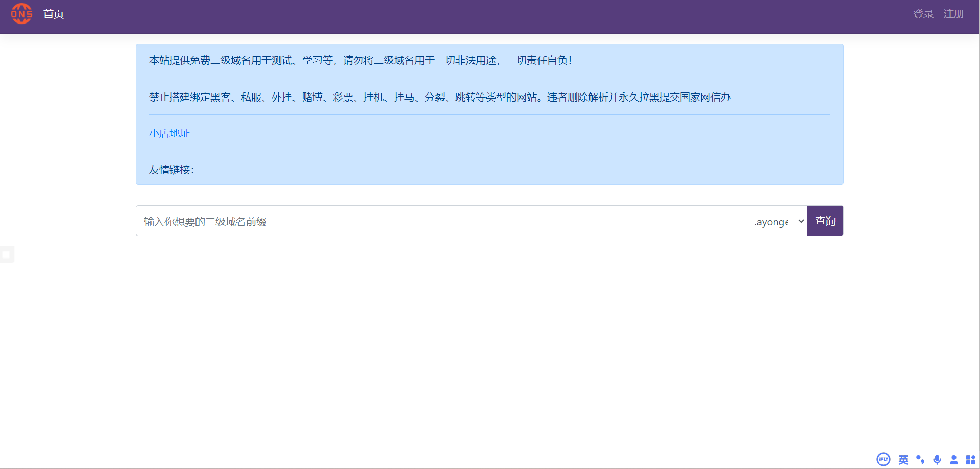980x469 pixels.
Task: Open the 注册 registration page
Action: click(x=953, y=14)
